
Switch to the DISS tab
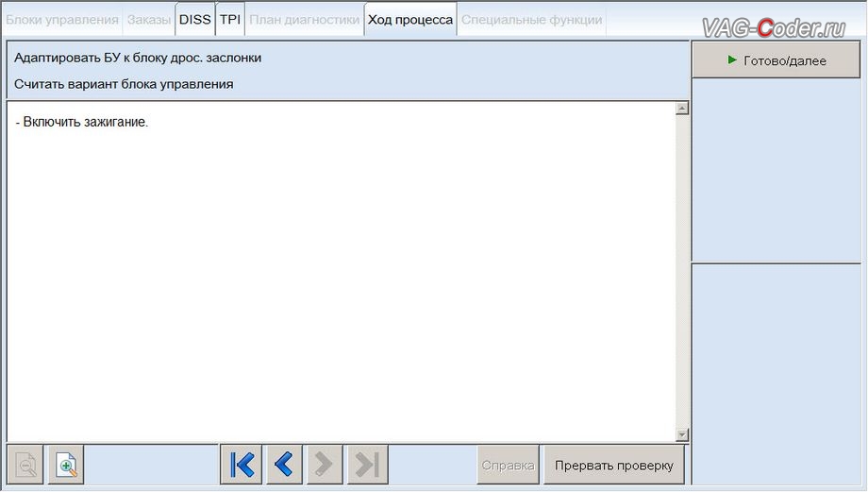[x=195, y=20]
